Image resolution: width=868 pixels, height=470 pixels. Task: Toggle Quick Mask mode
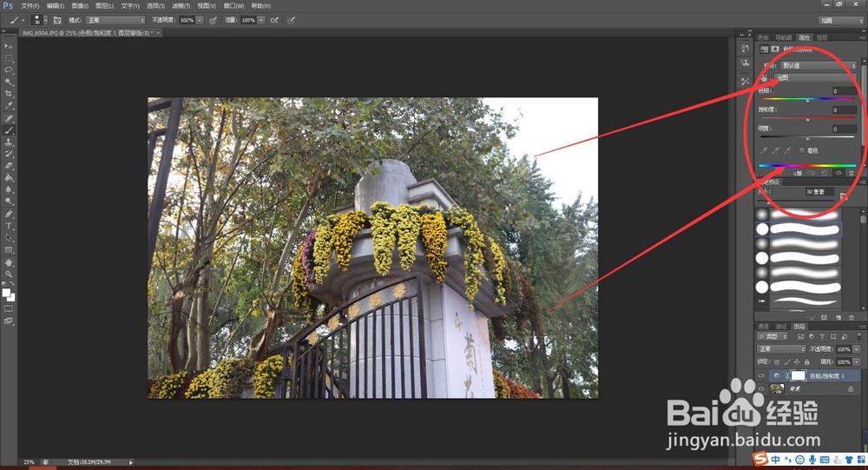(x=9, y=308)
